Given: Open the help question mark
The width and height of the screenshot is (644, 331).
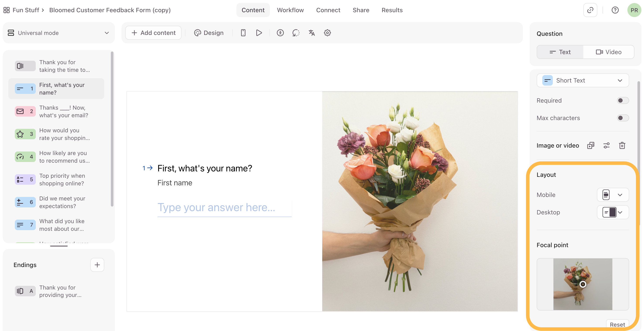Looking at the screenshot, I should click(615, 10).
